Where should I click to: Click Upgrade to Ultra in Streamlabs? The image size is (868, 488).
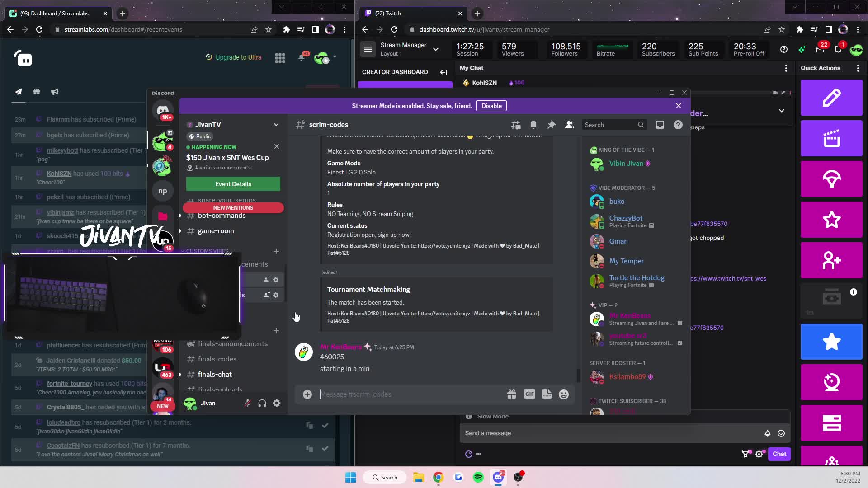(x=233, y=57)
